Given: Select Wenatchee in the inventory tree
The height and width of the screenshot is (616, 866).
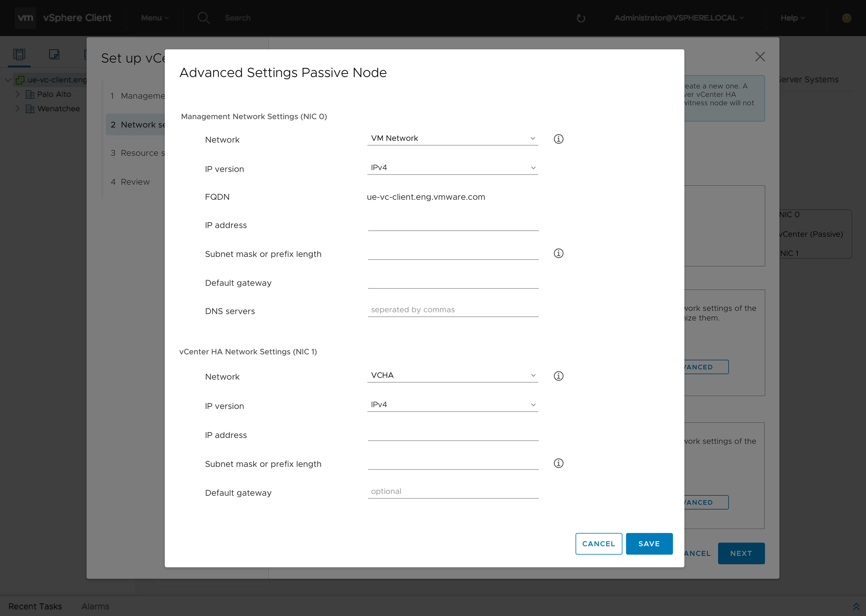Looking at the screenshot, I should 58,108.
